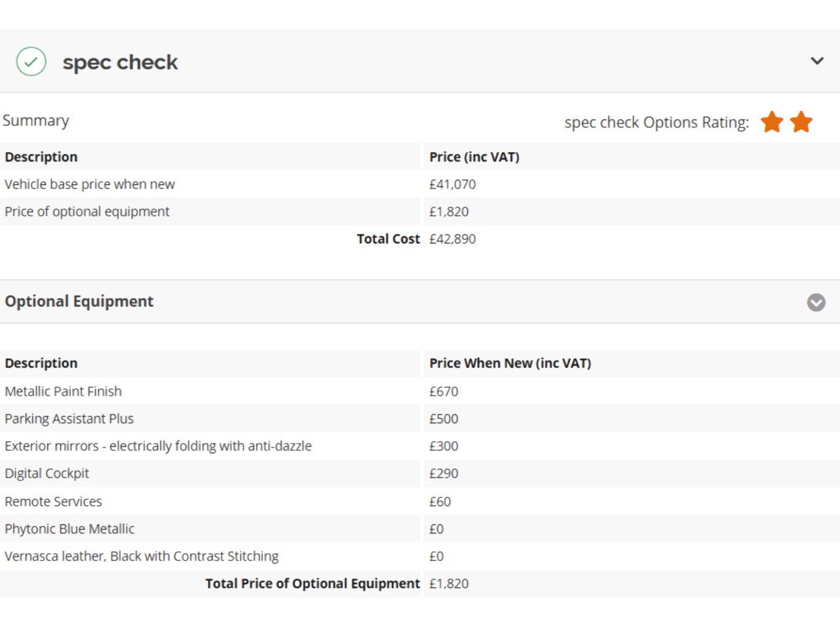Viewport: 840px width, 630px height.
Task: Click the spec check Options Rating label
Action: [x=656, y=123]
